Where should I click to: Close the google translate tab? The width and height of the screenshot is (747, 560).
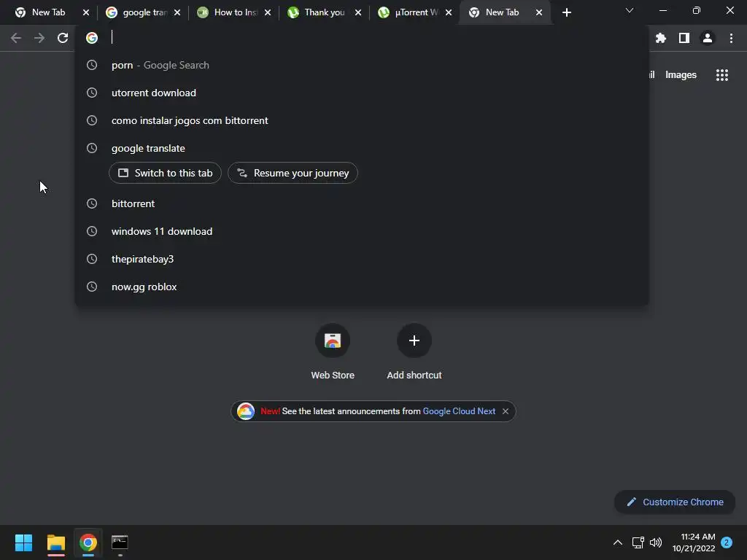[x=177, y=12]
